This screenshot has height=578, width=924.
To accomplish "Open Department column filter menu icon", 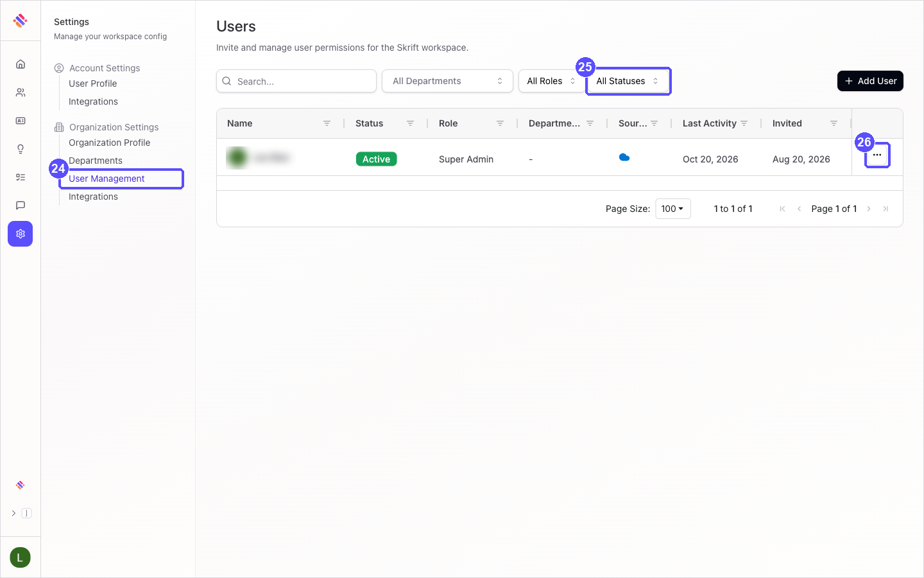I will (x=590, y=123).
